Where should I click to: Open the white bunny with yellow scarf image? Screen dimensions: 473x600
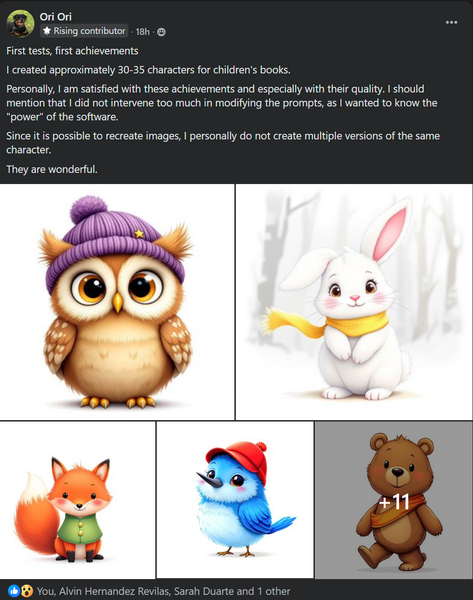tap(354, 302)
